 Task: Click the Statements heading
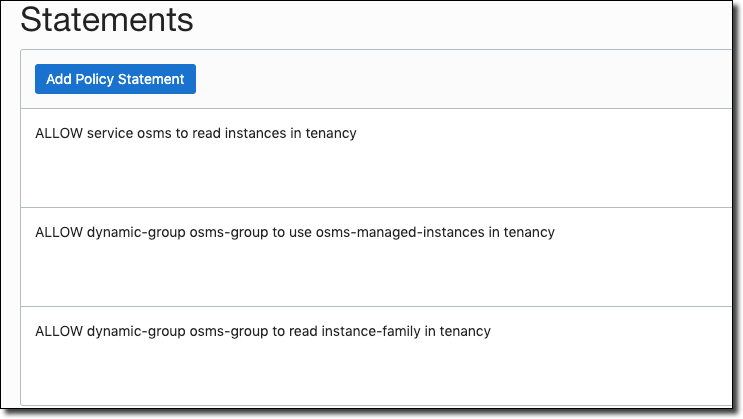[x=107, y=19]
